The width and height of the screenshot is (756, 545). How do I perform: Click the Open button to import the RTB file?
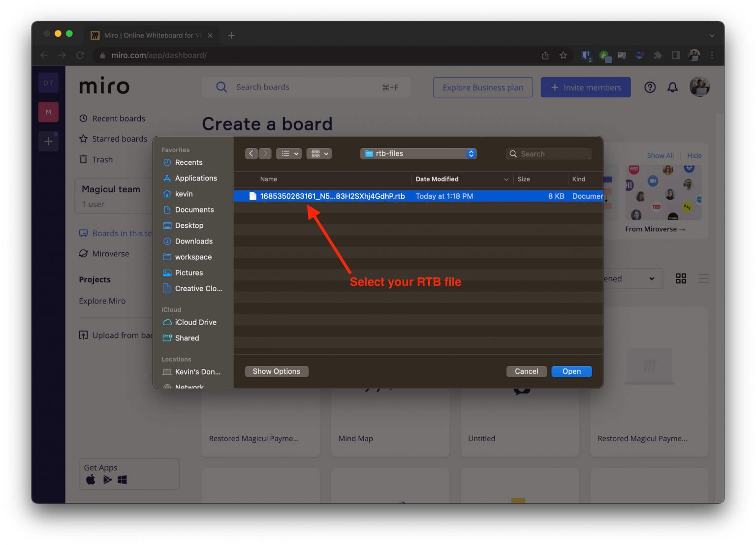coord(571,371)
